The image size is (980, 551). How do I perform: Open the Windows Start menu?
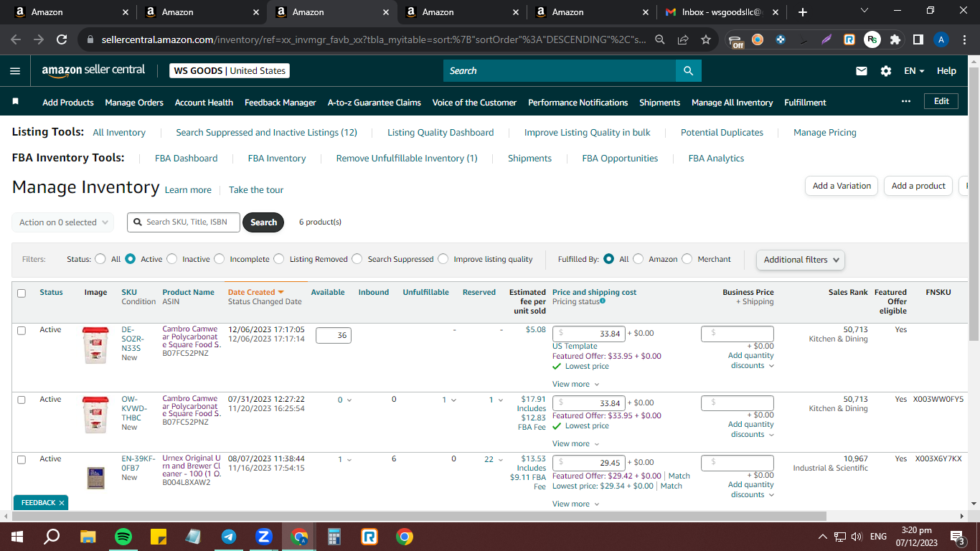click(17, 537)
